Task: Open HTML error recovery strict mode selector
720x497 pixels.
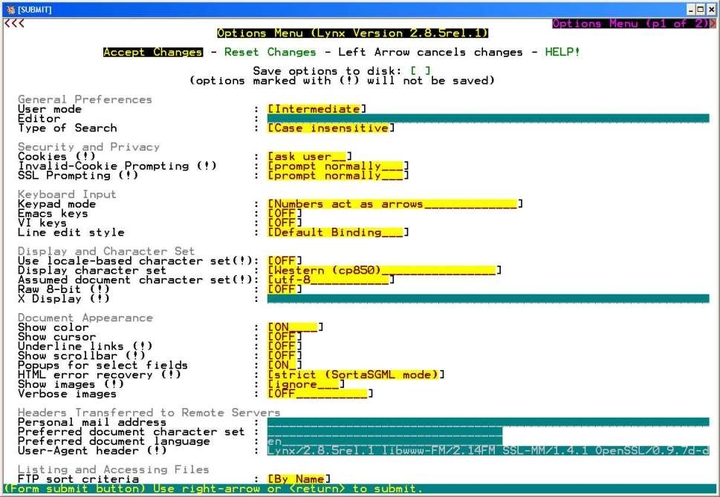Action: pyautogui.click(x=356, y=375)
